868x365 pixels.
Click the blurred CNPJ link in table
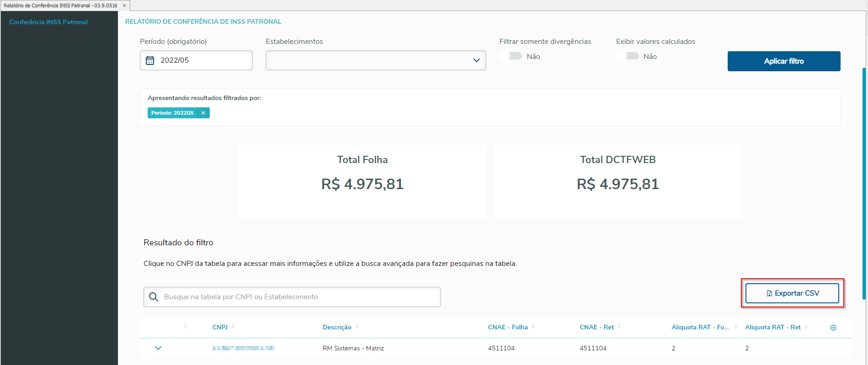pos(243,348)
